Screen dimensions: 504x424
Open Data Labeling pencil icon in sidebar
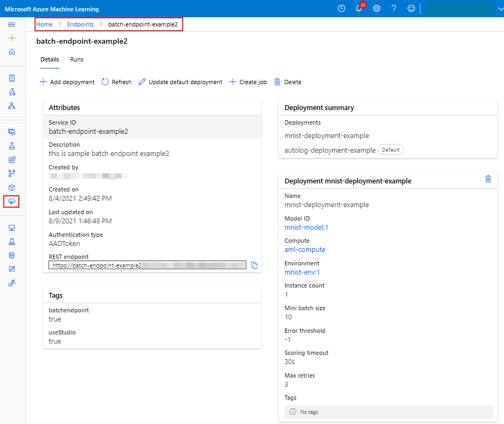11,269
